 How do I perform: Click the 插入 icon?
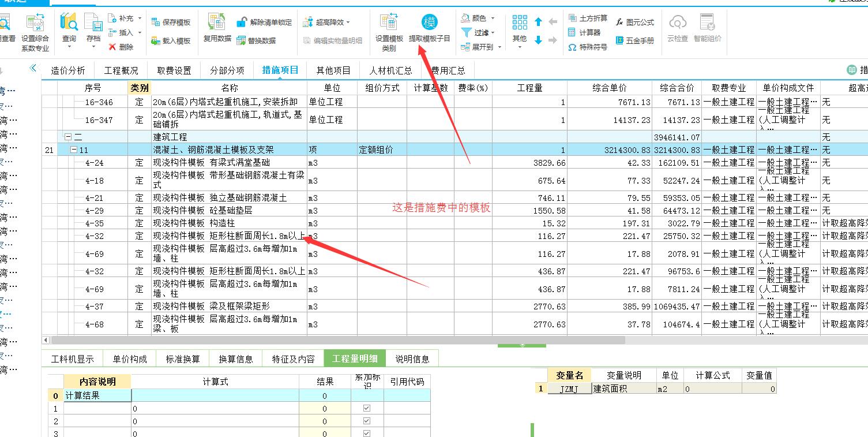click(x=112, y=33)
